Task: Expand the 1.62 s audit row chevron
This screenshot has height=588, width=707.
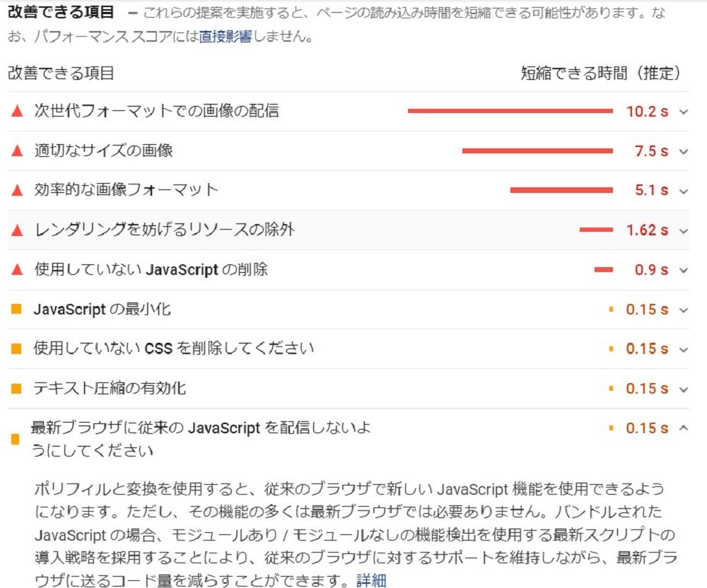Action: tap(683, 230)
